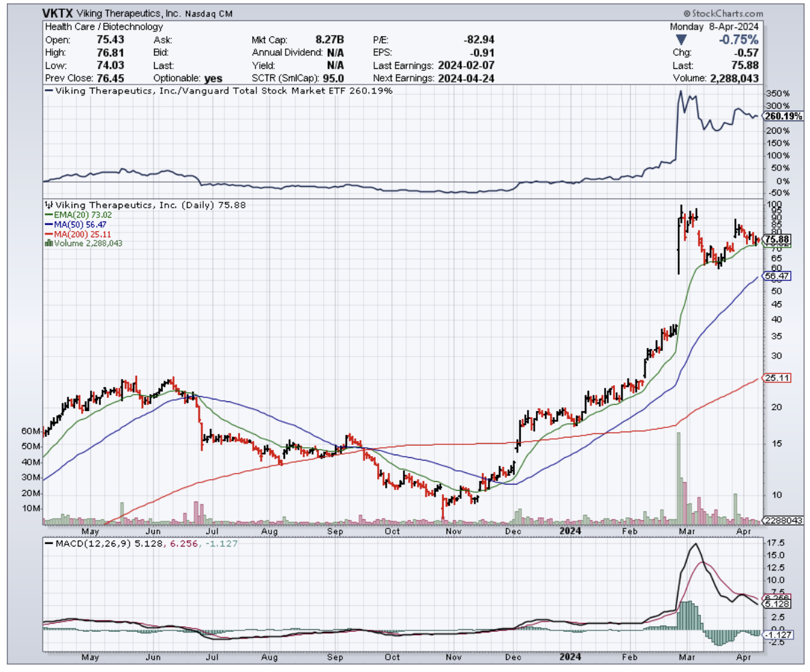Screen dimensions: 810x672
Task: Click the 5.128 MACD value axis tag
Action: 777,604
